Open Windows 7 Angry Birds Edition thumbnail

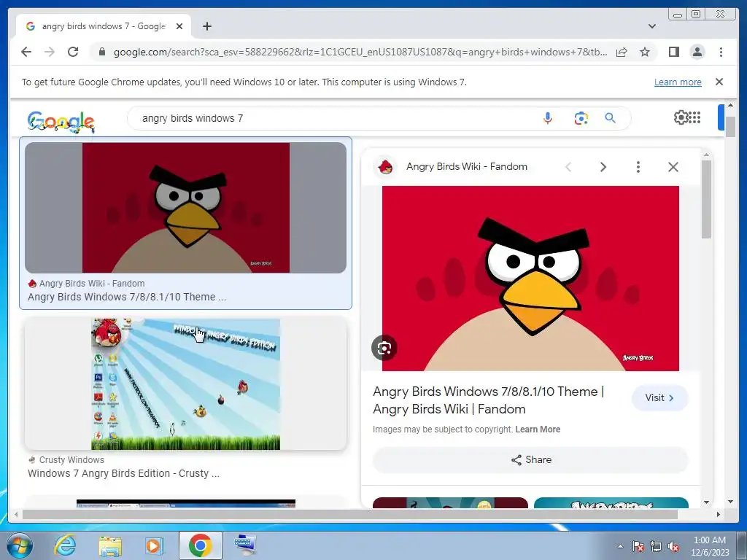tap(186, 384)
